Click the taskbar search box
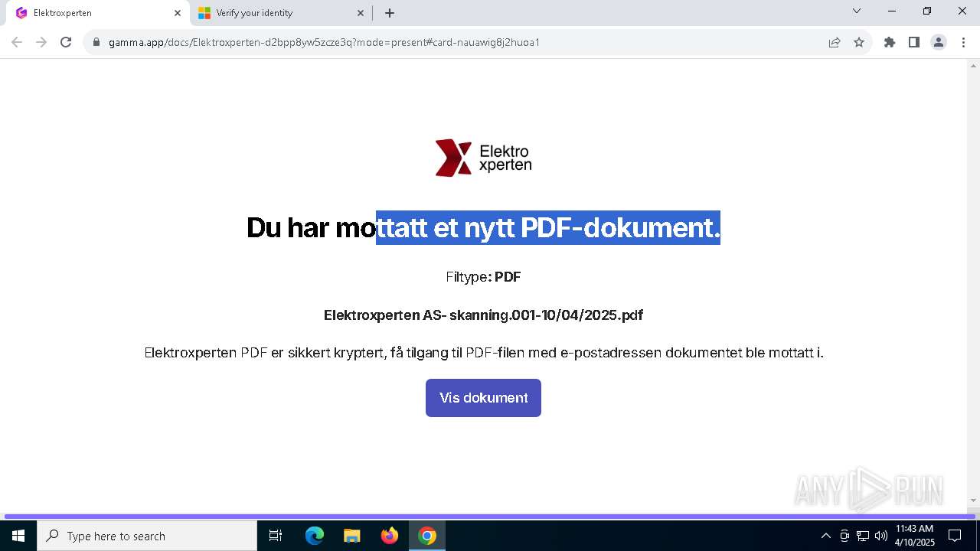This screenshot has height=551, width=980. coord(147,536)
